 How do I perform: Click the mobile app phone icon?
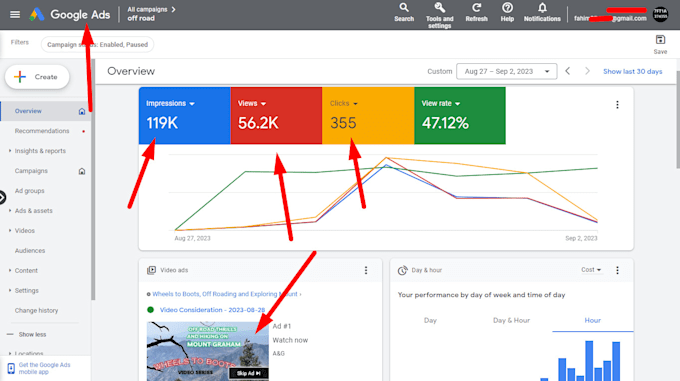click(11, 368)
